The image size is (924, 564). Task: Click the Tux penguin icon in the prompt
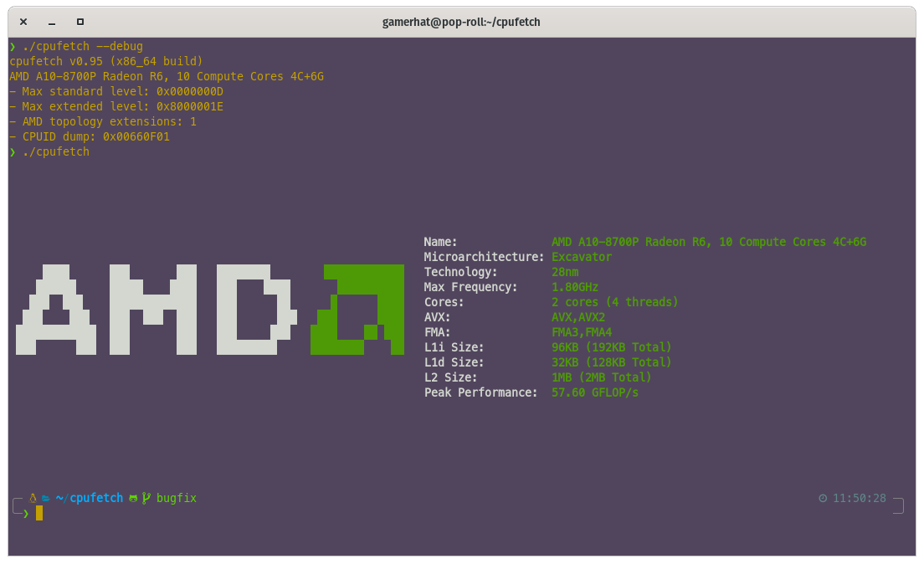(33, 497)
